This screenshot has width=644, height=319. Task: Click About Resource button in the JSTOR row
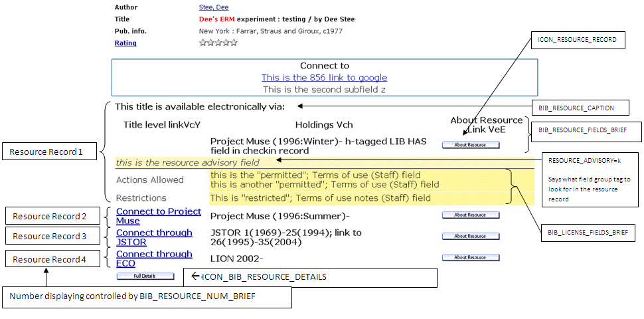point(471,236)
